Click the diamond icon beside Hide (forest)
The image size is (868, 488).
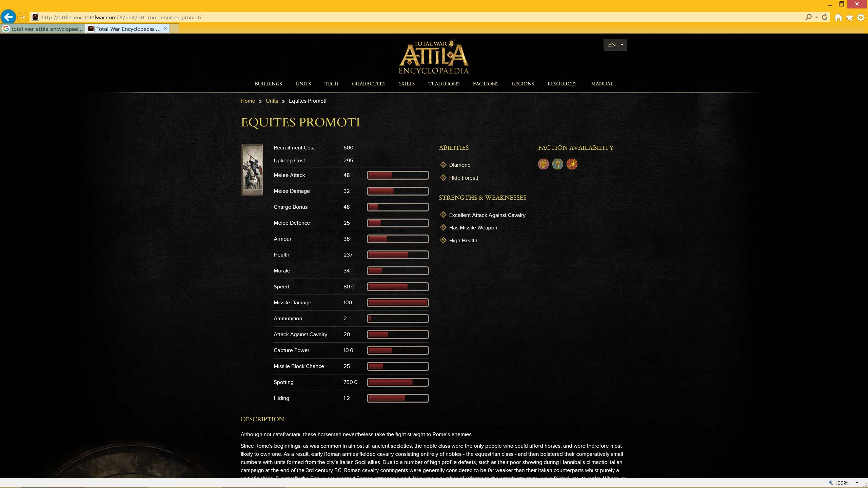point(443,178)
